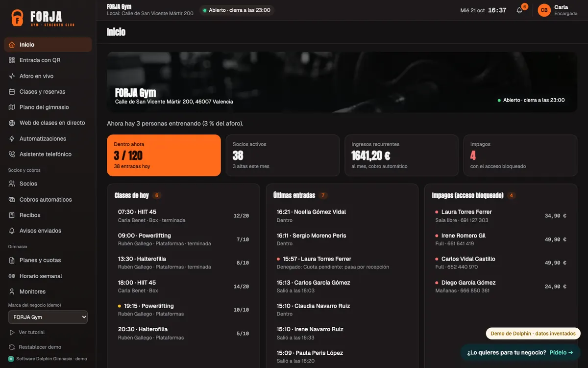Viewport: 588px width, 368px height.
Task: Click the FORJA logo in the sidebar
Action: pos(43,18)
